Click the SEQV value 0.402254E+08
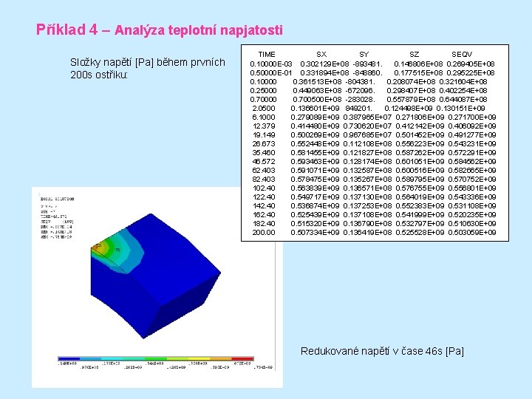Image resolution: width=532 pixels, height=399 pixels. point(463,91)
